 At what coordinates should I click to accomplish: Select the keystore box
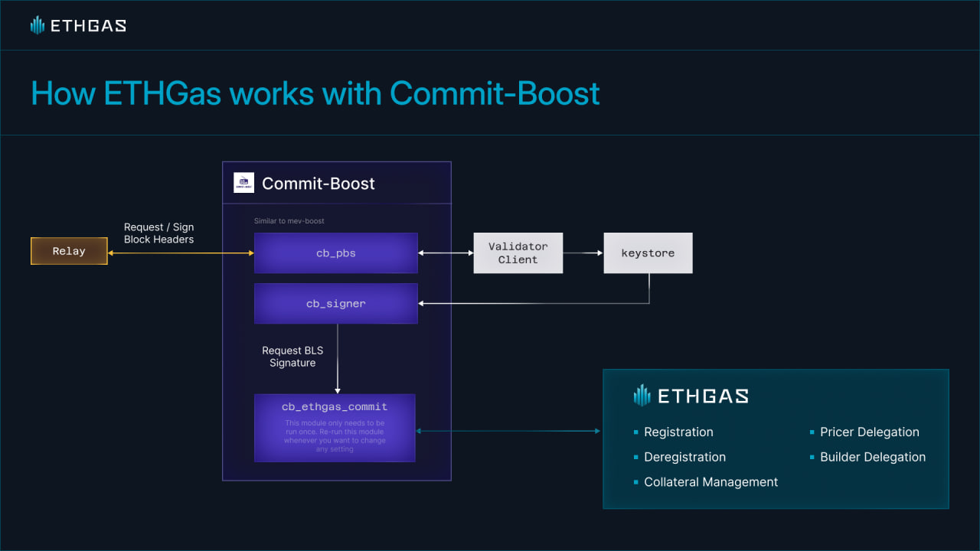pyautogui.click(x=648, y=253)
